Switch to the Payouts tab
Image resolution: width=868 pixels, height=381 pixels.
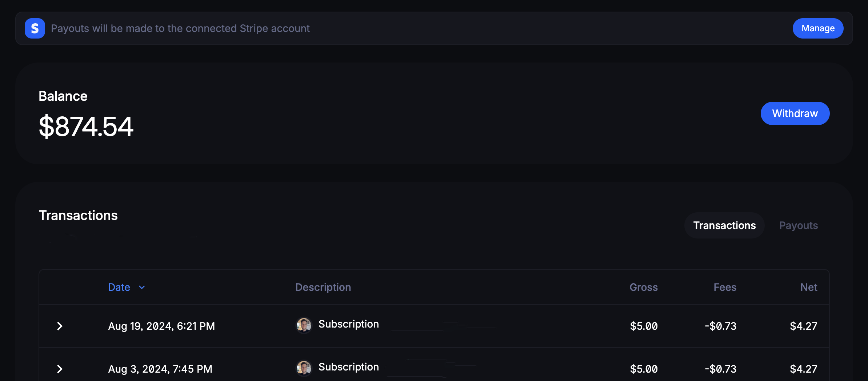pos(798,225)
